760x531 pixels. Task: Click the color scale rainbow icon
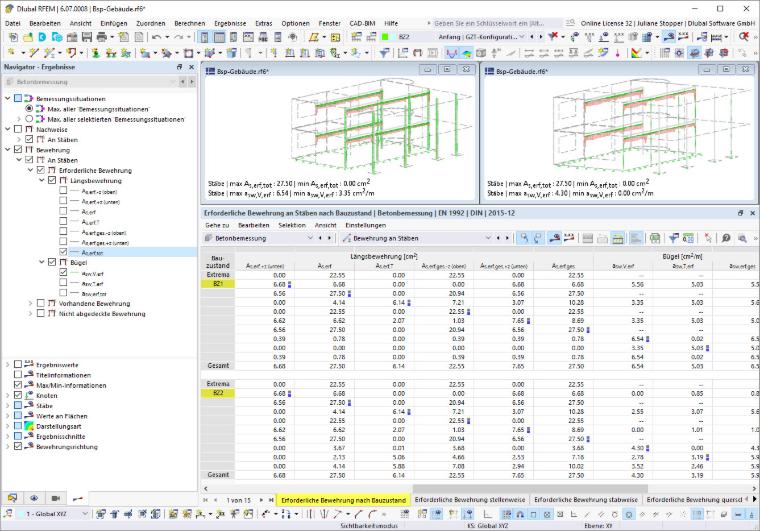pyautogui.click(x=636, y=53)
